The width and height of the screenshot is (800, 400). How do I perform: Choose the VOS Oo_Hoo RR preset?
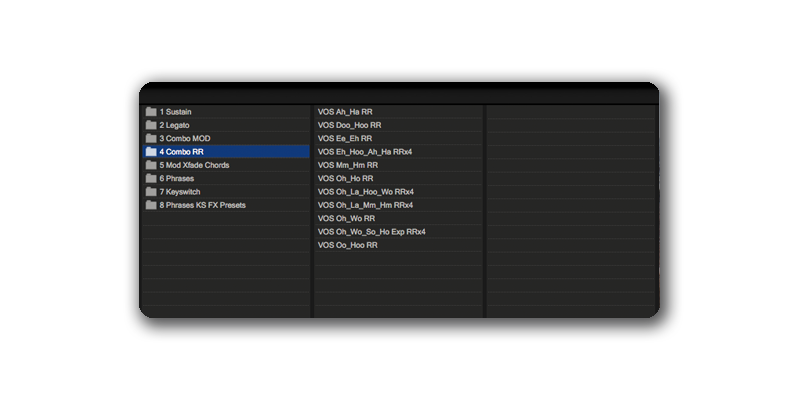tap(347, 245)
